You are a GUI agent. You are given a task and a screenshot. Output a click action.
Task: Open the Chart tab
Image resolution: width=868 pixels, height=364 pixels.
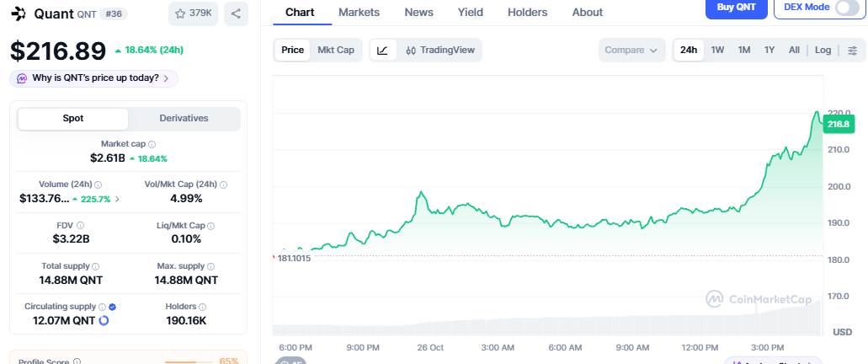(x=300, y=12)
